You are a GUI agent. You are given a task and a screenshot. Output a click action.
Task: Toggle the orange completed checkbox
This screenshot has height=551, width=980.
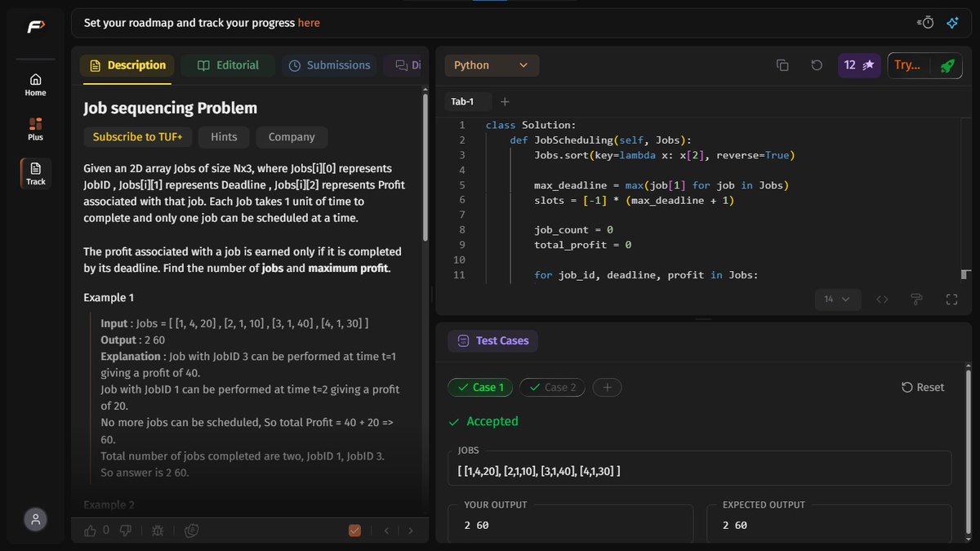[x=354, y=531]
